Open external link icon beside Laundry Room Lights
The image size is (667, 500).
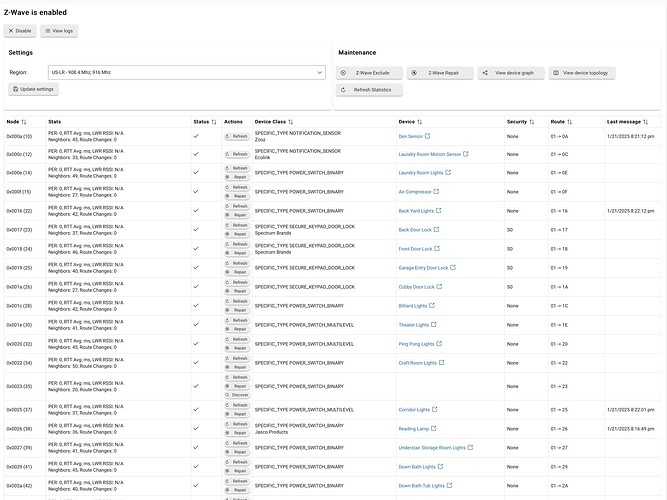[448, 173]
